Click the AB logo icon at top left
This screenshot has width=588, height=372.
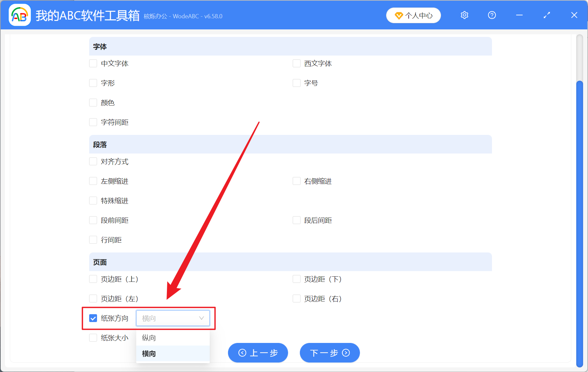(x=19, y=15)
